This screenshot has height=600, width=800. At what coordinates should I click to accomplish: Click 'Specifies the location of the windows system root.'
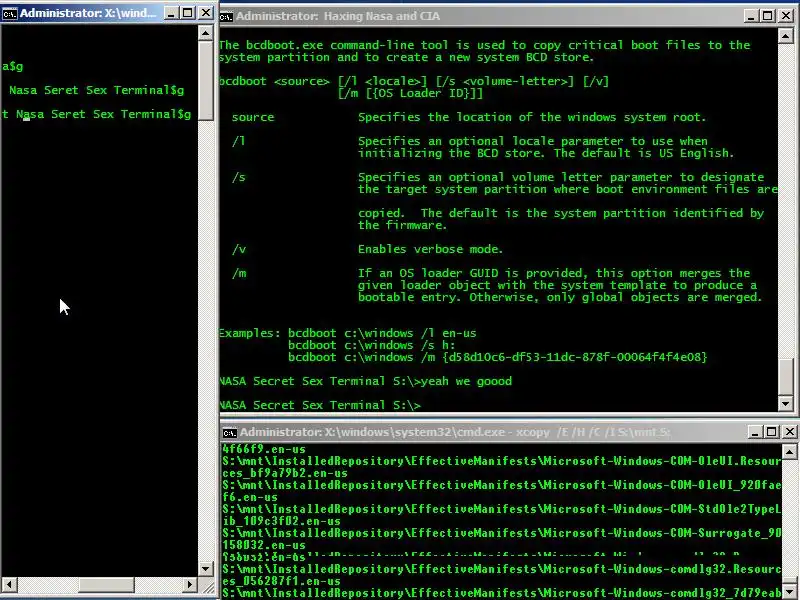point(532,117)
